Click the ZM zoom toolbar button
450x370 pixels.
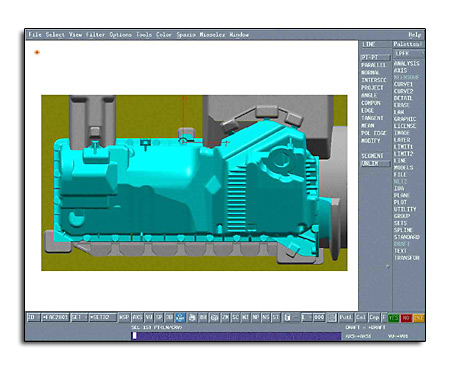(x=226, y=318)
